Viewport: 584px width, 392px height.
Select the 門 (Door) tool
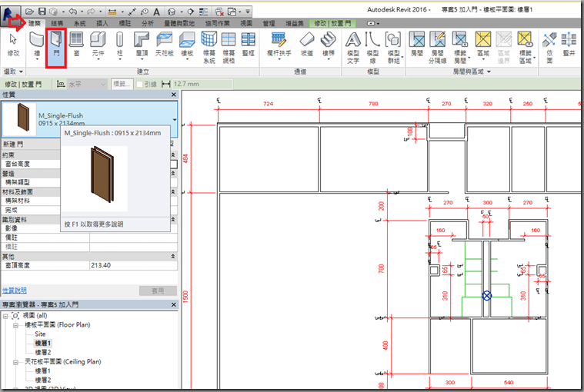tap(56, 43)
